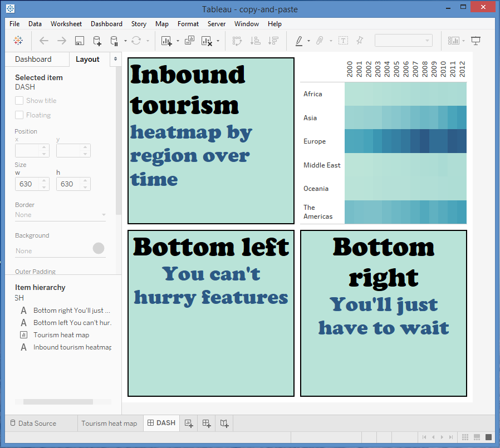Click the width size input field

point(27,184)
